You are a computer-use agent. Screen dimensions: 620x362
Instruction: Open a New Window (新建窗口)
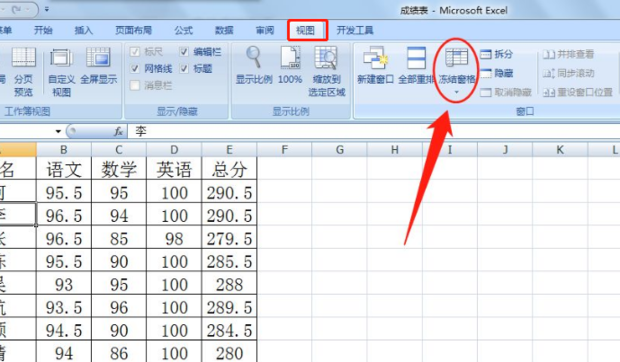[x=375, y=66]
